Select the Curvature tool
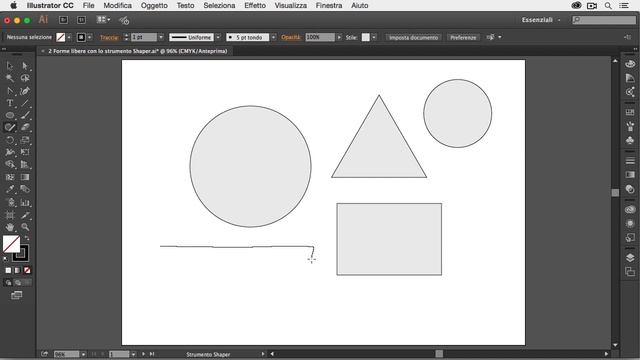Image resolution: width=640 pixels, height=360 pixels. (25, 91)
